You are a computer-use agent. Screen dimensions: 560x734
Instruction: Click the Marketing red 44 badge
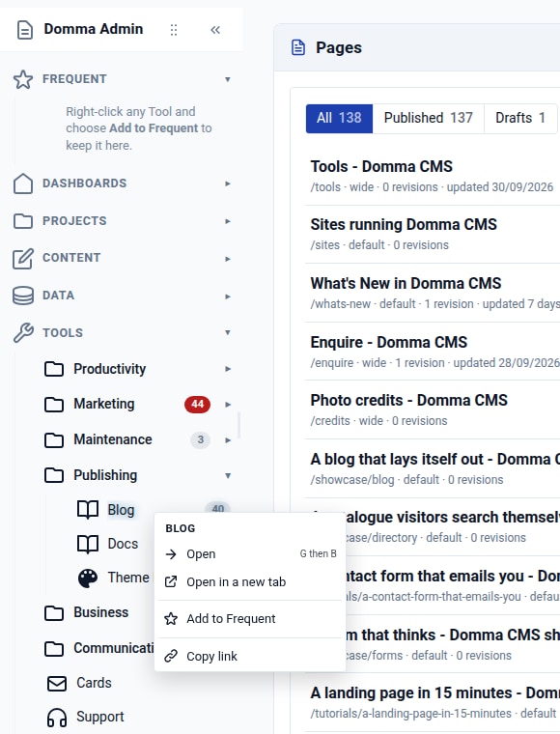pos(197,405)
